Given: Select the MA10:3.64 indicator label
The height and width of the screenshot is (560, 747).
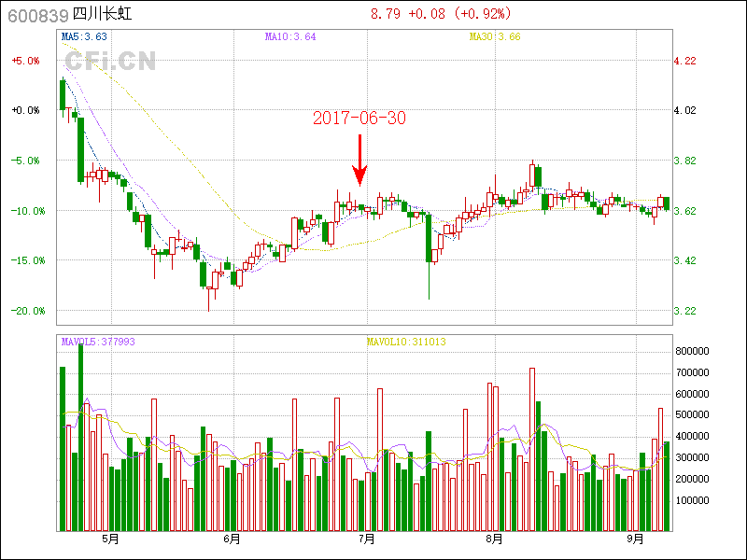Looking at the screenshot, I should pos(290,36).
